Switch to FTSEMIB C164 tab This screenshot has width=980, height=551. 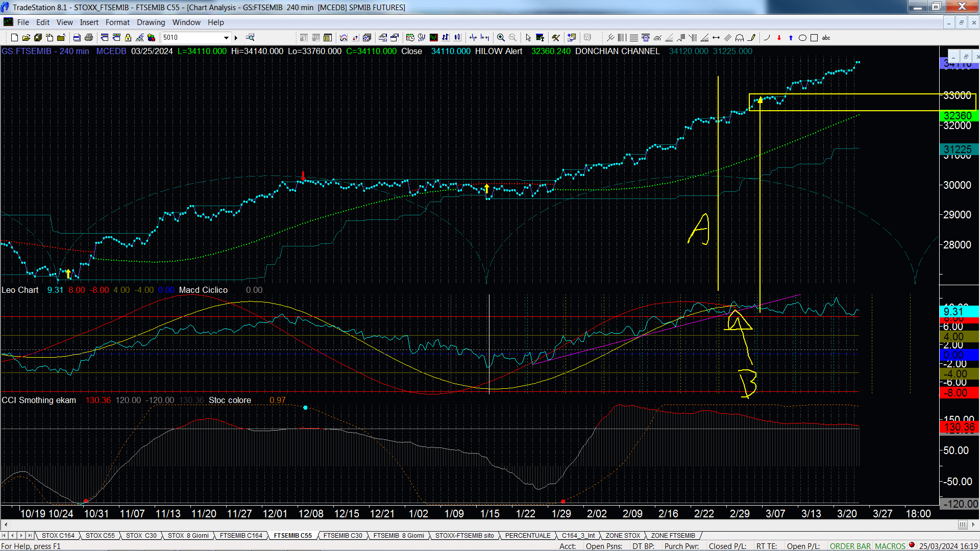pos(241,536)
